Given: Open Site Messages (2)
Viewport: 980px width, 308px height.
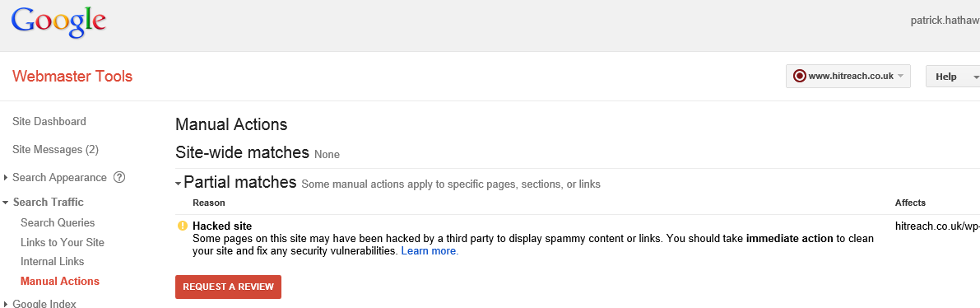Looking at the screenshot, I should tap(56, 150).
